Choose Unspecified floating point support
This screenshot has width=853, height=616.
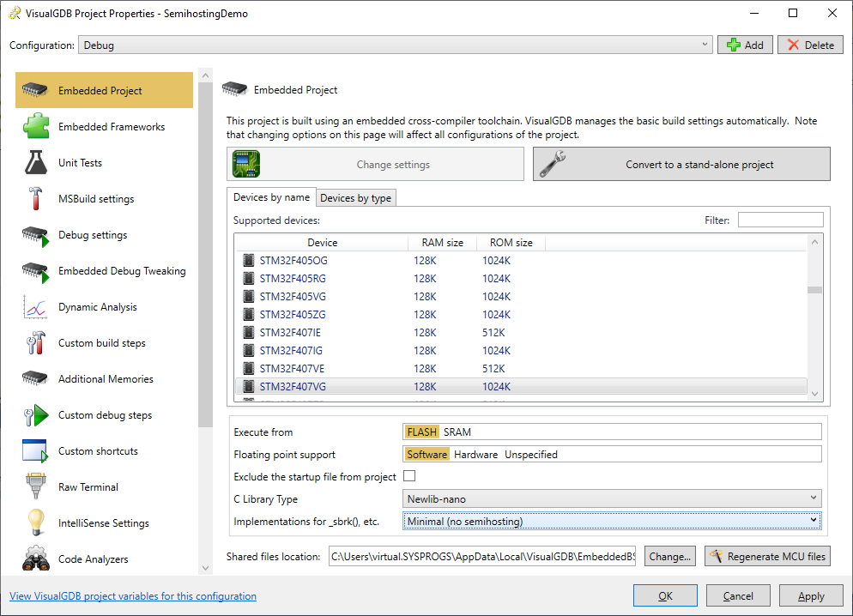(531, 454)
